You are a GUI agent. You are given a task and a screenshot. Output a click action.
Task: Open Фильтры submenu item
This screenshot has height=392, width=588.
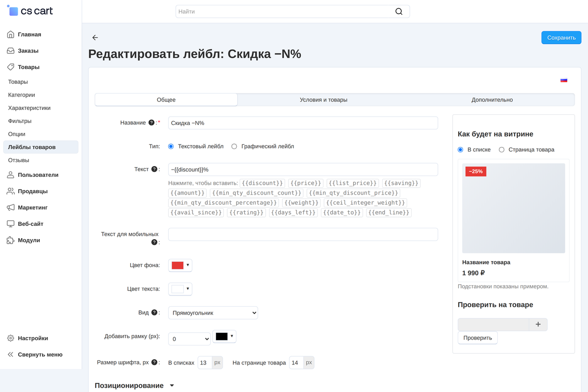pos(20,121)
